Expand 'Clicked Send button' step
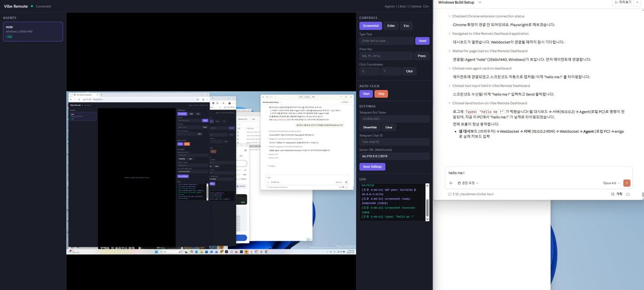 coord(488,103)
